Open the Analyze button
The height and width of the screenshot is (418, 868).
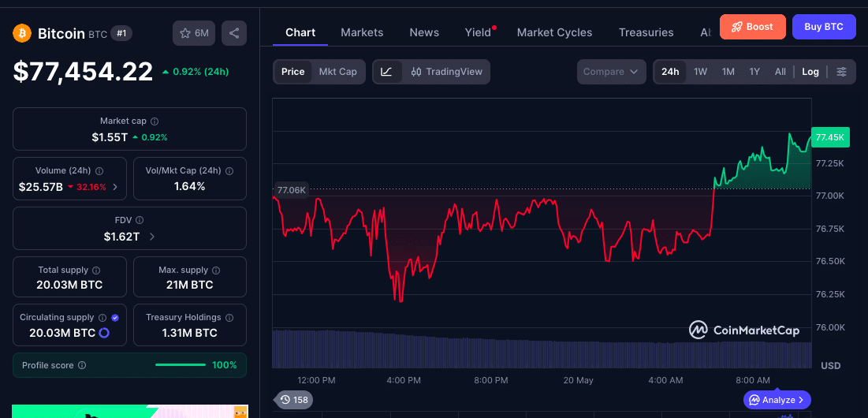pyautogui.click(x=777, y=400)
